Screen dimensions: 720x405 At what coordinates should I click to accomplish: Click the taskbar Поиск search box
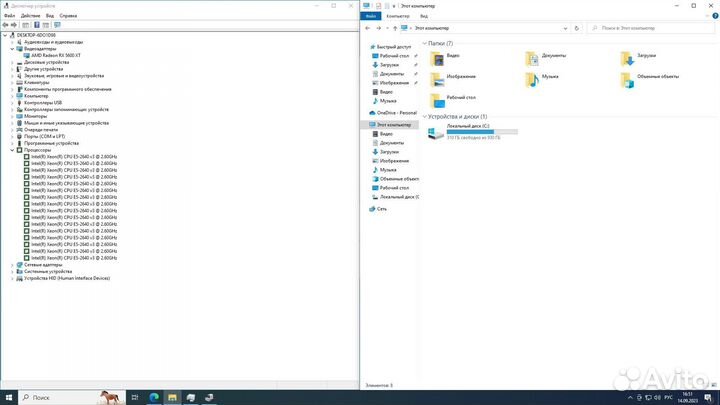pyautogui.click(x=72, y=397)
